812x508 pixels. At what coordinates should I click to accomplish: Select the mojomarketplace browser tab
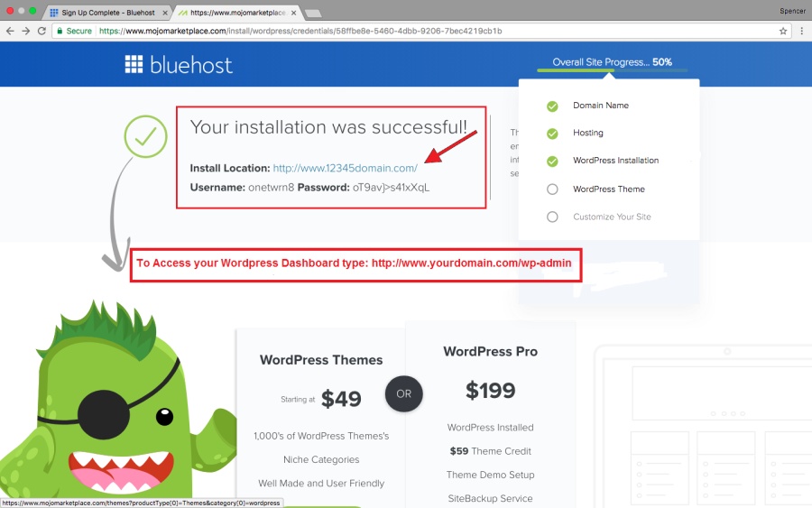[237, 13]
